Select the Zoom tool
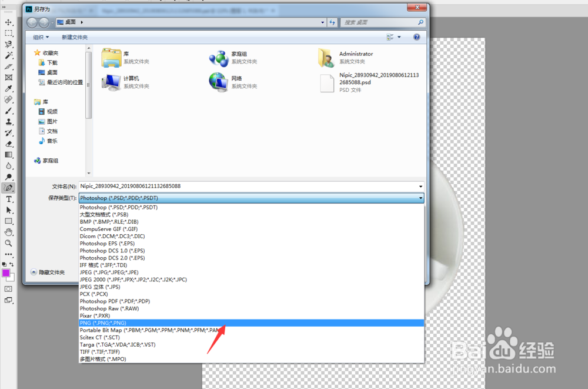The width and height of the screenshot is (588, 389). [8, 243]
